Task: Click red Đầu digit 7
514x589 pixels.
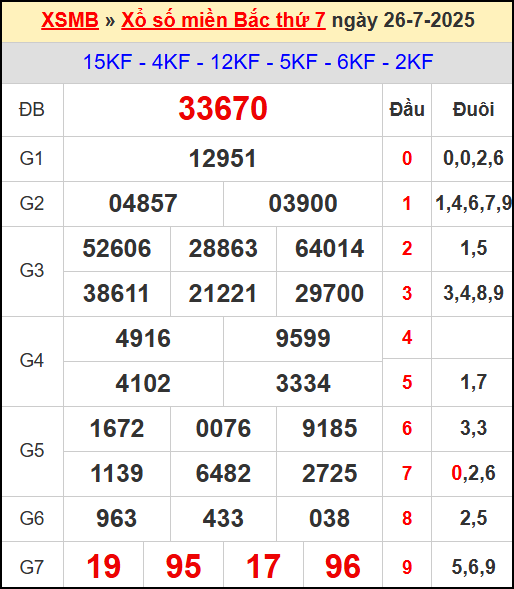Action: (407, 473)
